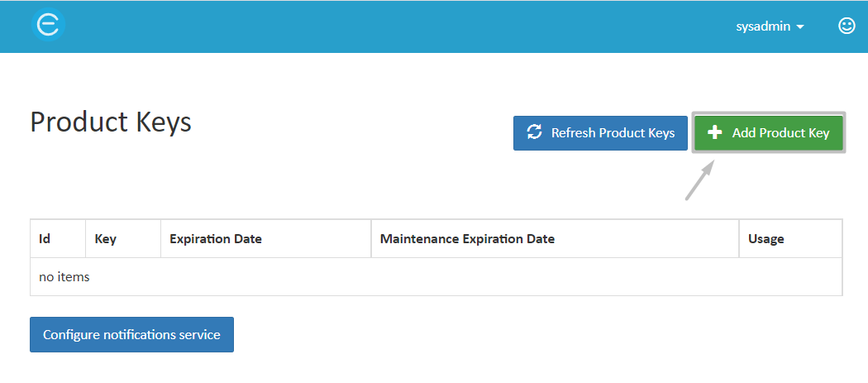Viewport: 868px width, 383px height.
Task: Select the Usage column header
Action: coord(790,239)
